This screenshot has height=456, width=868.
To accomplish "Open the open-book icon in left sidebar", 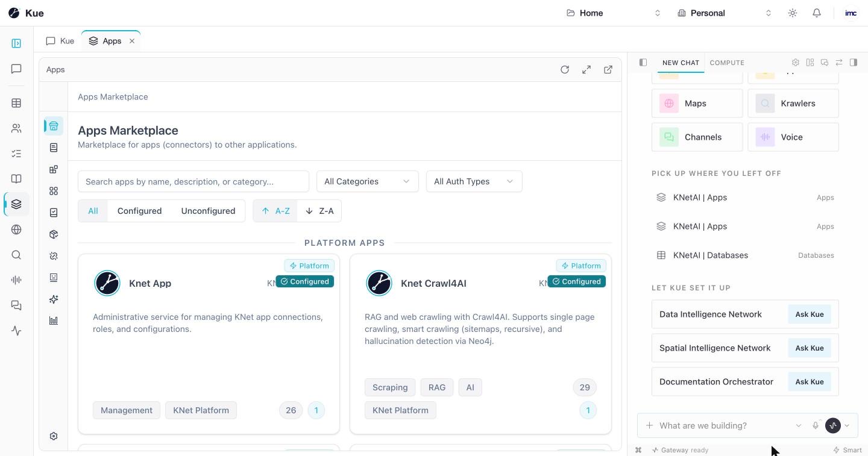I will pos(16,179).
